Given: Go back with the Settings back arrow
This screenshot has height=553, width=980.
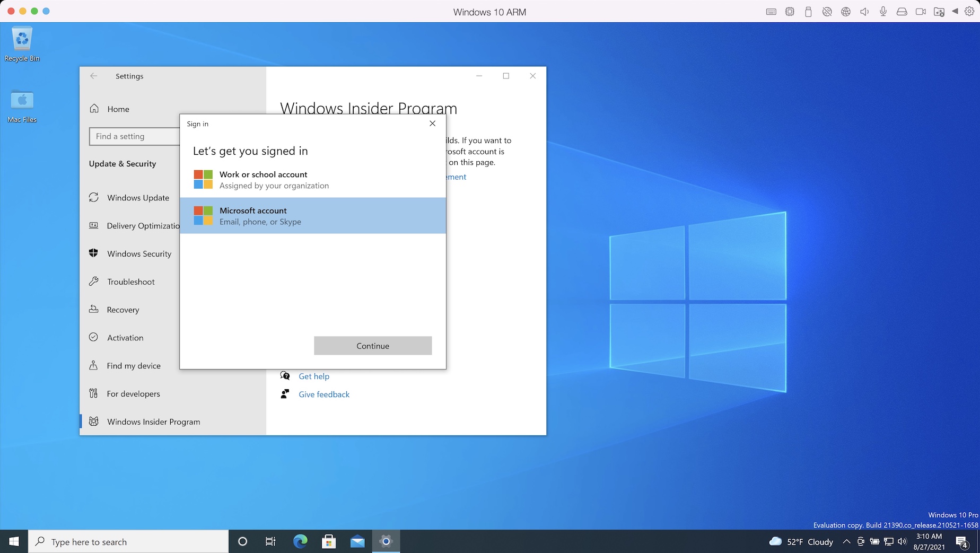Looking at the screenshot, I should pyautogui.click(x=94, y=76).
